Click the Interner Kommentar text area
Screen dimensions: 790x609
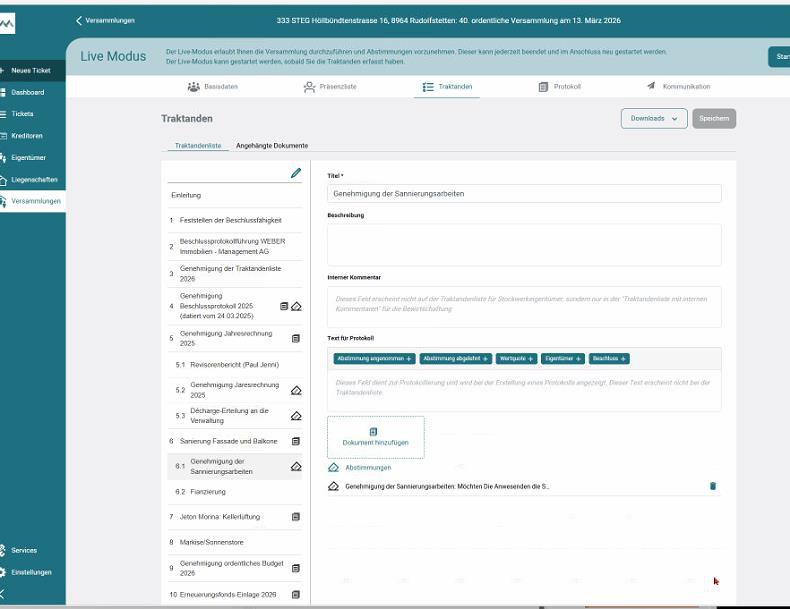tap(524, 307)
